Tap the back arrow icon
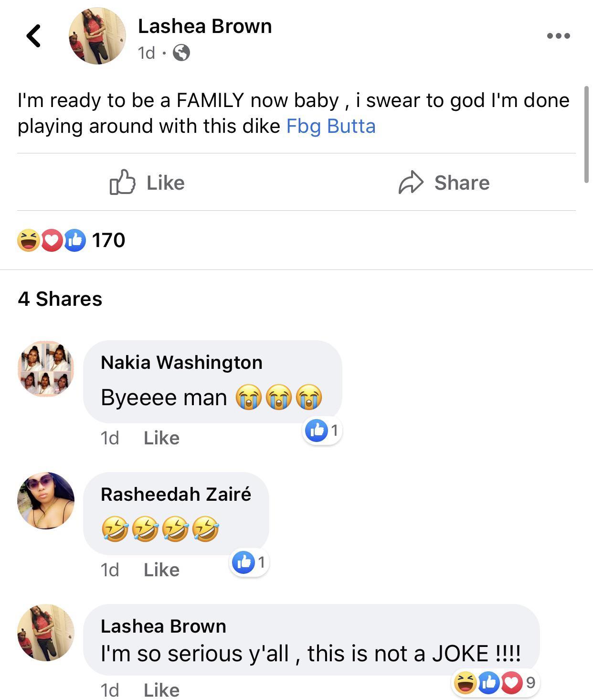Image resolution: width=593 pixels, height=700 pixels. 33,36
